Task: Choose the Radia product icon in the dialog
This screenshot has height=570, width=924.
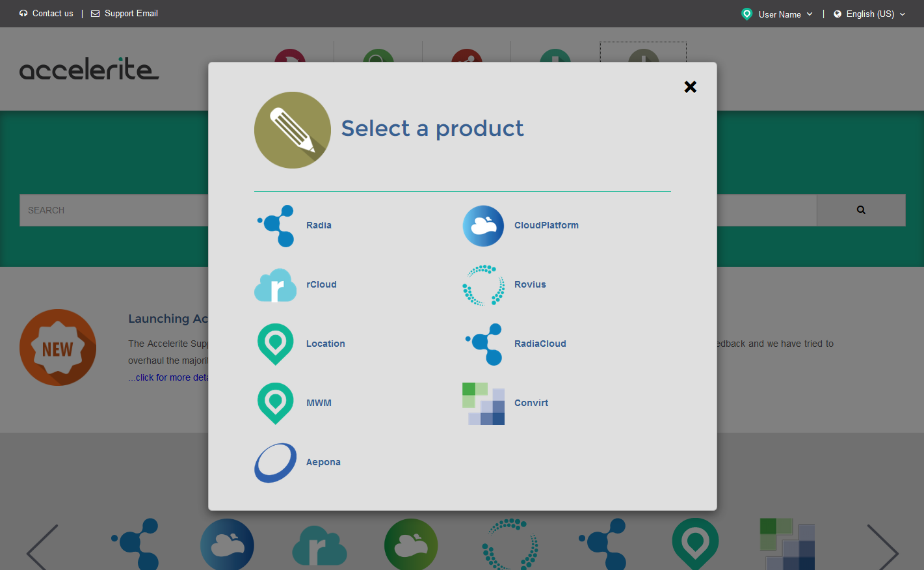Action: [x=276, y=226]
